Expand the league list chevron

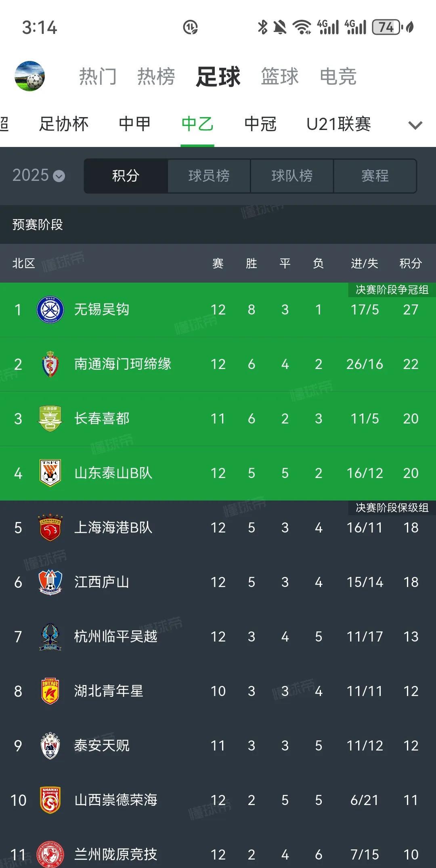415,125
